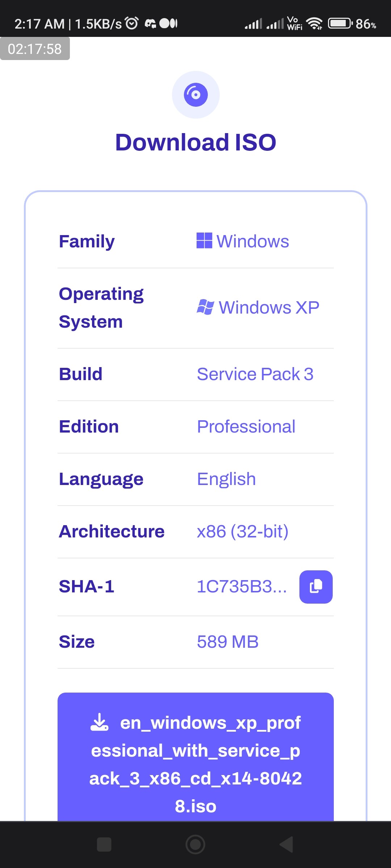Tap the download arrow icon on the ISO button
391x868 pixels.
point(100,722)
